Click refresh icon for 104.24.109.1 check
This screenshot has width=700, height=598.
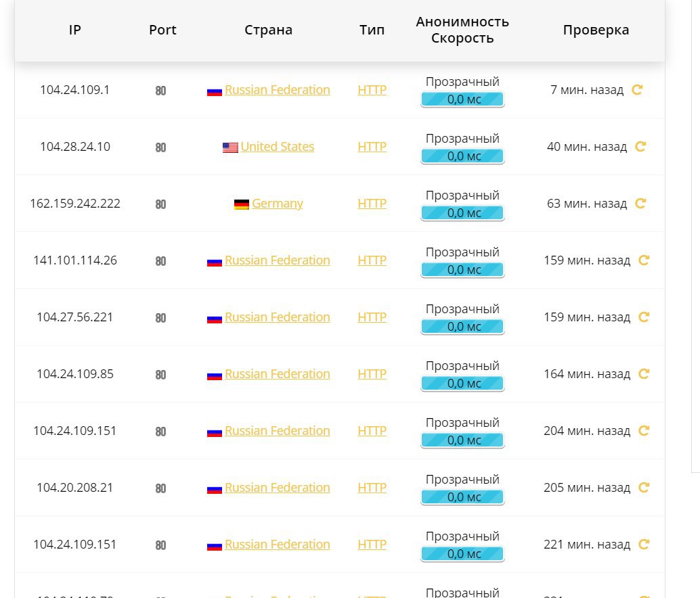637,90
